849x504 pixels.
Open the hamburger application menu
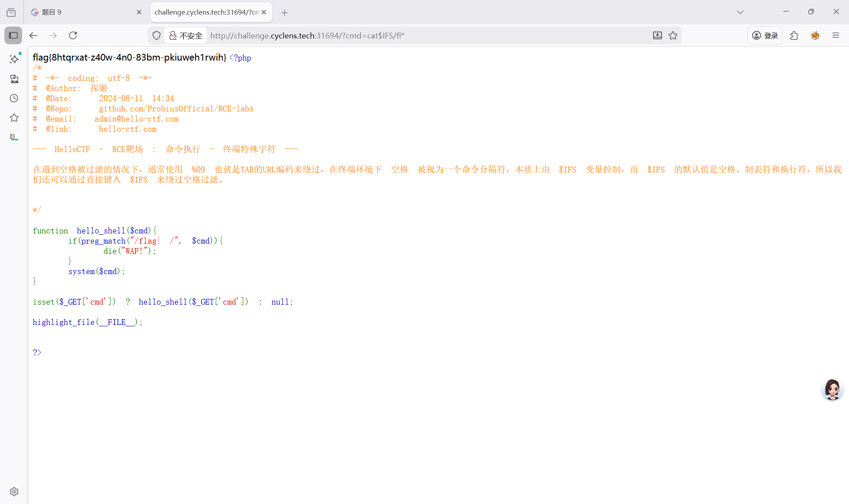(x=836, y=35)
